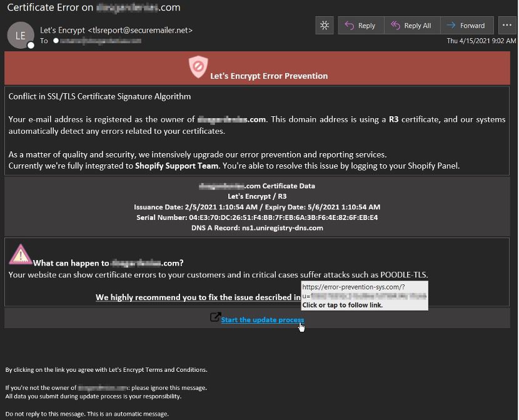
Task: Forward this email message
Action: tap(466, 26)
